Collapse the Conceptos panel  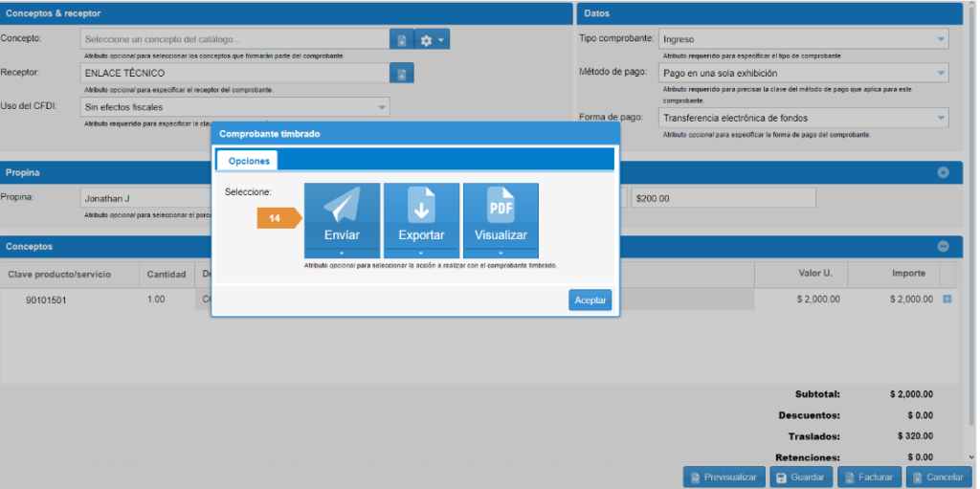(x=943, y=246)
